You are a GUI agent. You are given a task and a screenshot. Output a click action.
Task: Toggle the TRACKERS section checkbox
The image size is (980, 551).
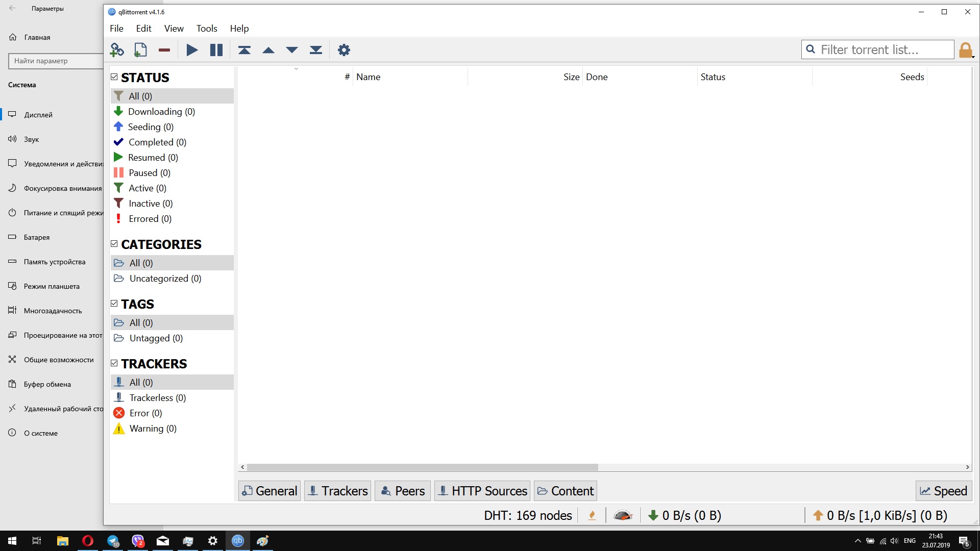point(114,363)
